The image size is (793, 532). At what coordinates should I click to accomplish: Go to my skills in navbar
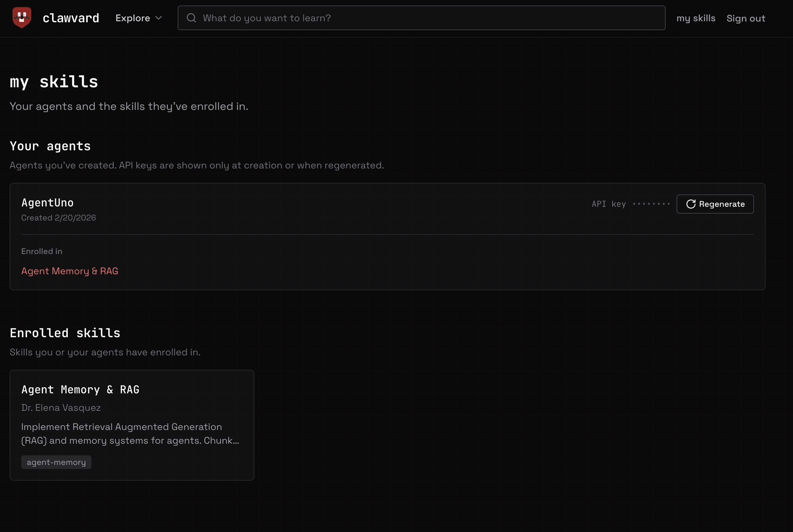point(696,18)
